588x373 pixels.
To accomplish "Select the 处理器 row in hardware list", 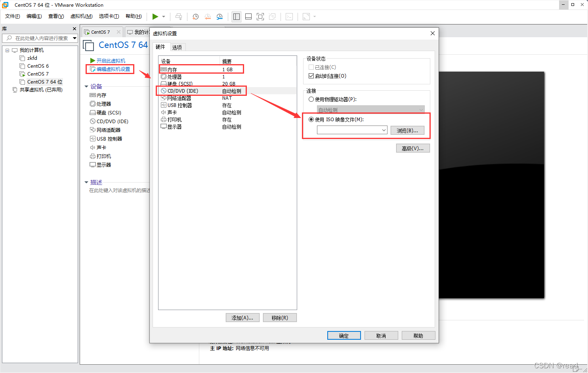I will tap(227, 76).
